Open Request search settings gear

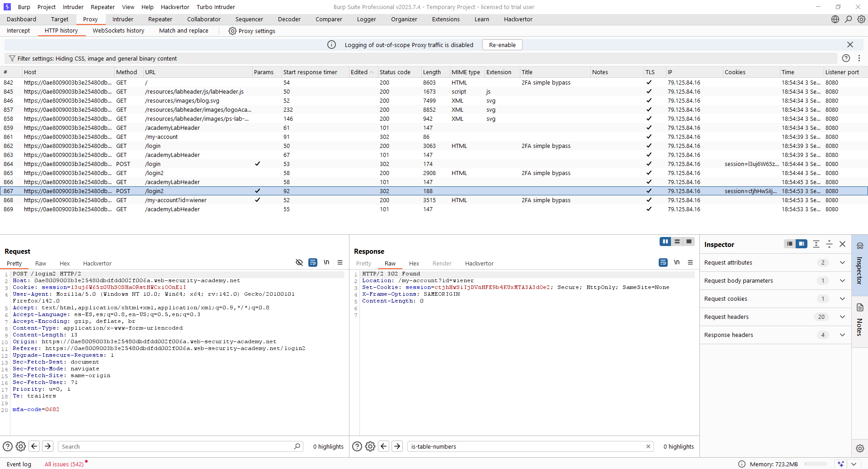click(21, 446)
